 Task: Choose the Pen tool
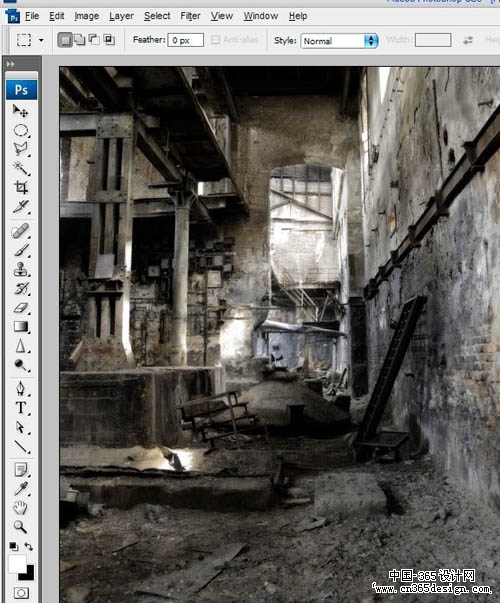click(20, 389)
